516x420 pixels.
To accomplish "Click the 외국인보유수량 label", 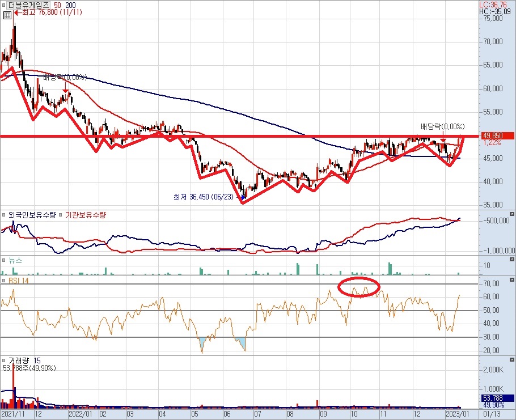I will pos(32,215).
